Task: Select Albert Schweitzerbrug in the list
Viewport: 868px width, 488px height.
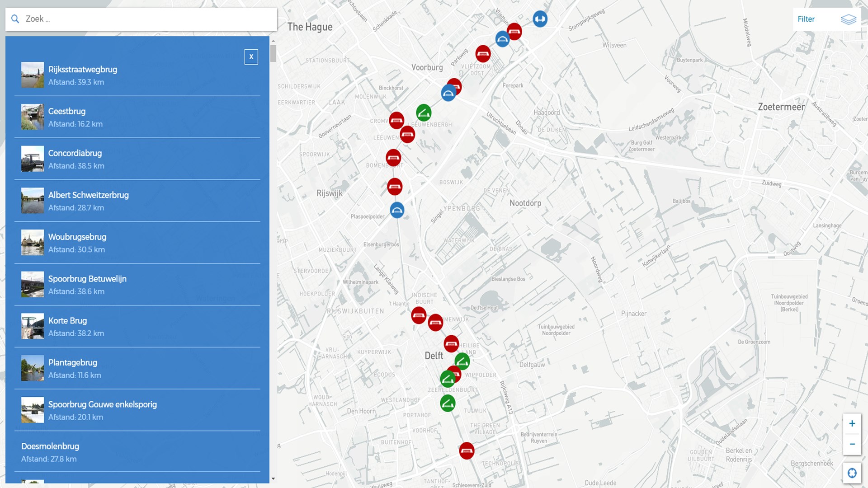Action: (89, 195)
